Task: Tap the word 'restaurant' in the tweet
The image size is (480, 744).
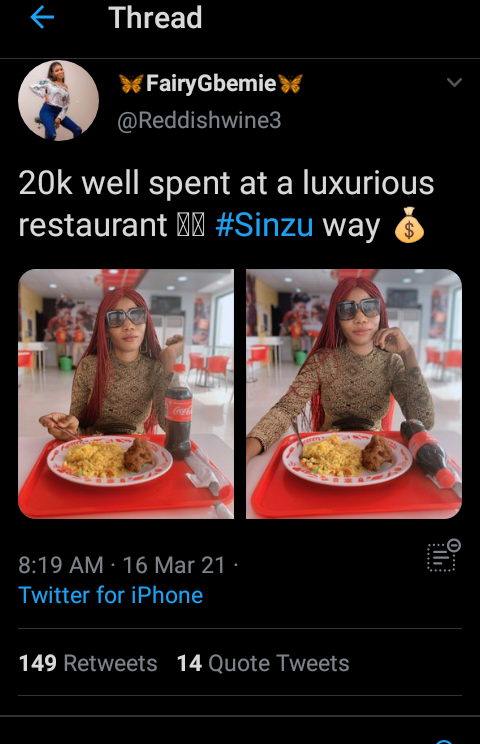Action: 92,225
